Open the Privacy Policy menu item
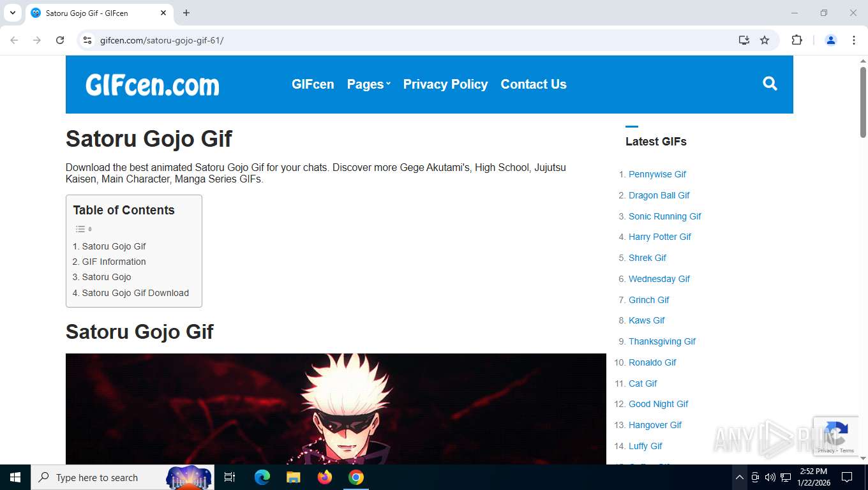The image size is (868, 490). point(445,84)
